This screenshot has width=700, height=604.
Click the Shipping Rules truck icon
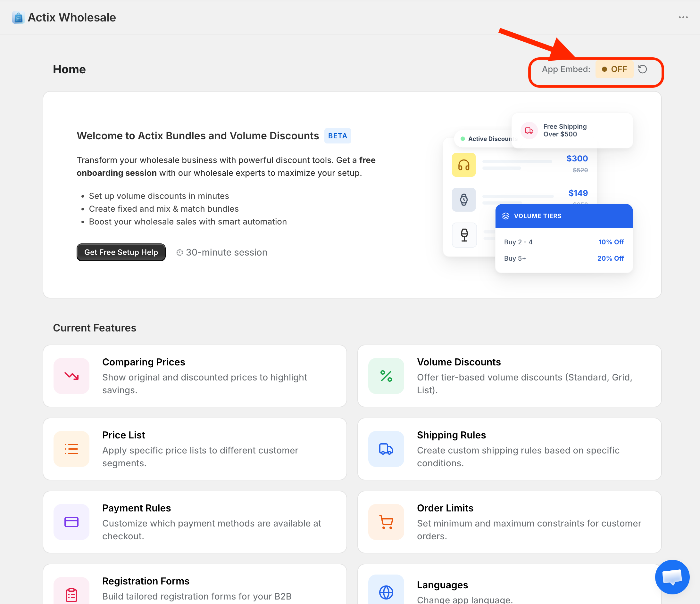[386, 449]
